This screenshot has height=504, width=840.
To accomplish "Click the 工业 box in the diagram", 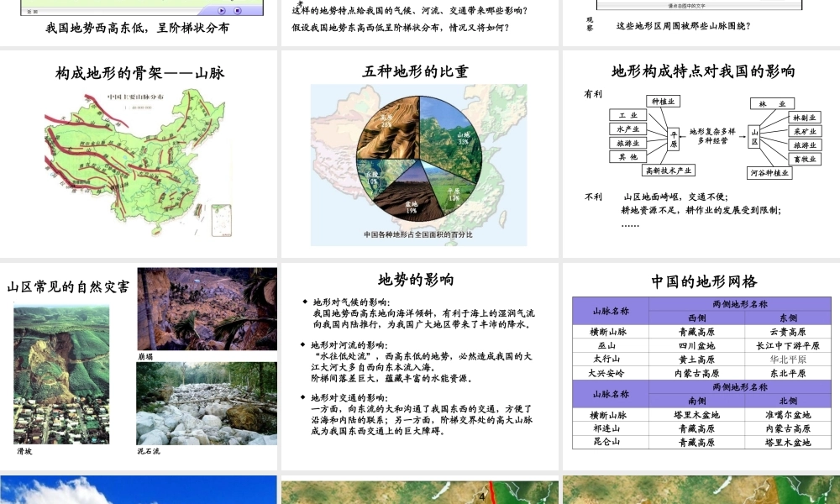I will tap(627, 115).
